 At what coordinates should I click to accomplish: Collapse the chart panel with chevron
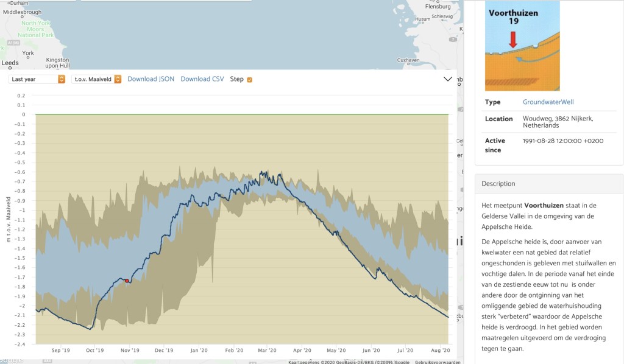point(448,79)
